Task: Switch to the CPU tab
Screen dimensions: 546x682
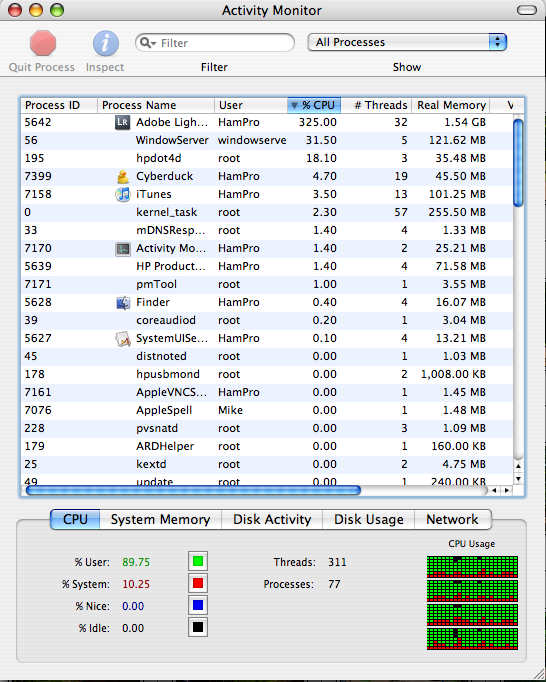Action: tap(75, 519)
